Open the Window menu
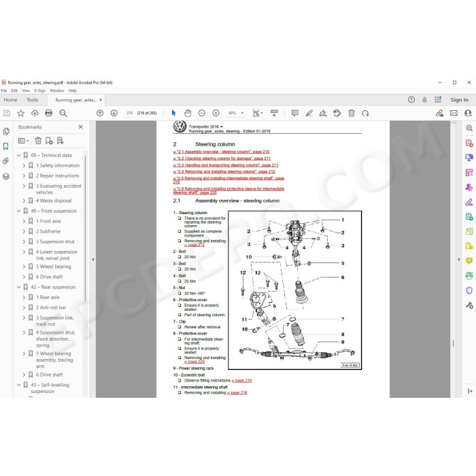This screenshot has width=476, height=476. [56, 90]
